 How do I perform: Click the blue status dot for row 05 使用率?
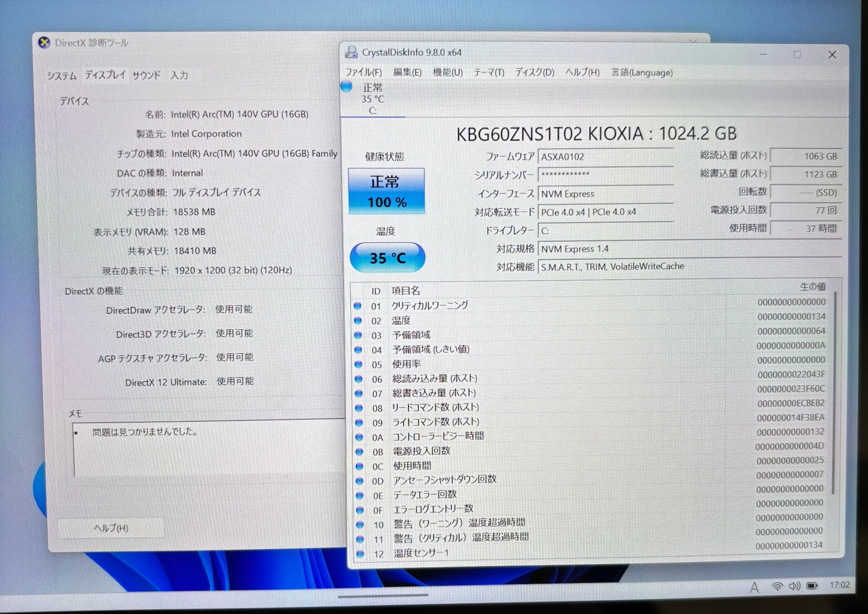pyautogui.click(x=359, y=364)
